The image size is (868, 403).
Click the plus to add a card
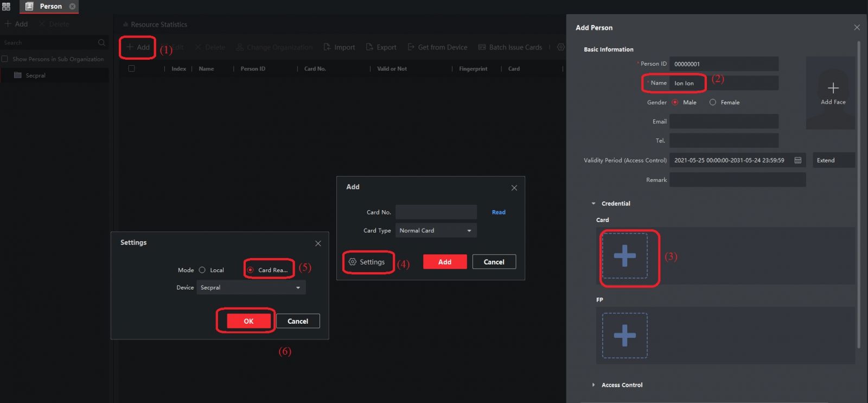click(x=624, y=256)
